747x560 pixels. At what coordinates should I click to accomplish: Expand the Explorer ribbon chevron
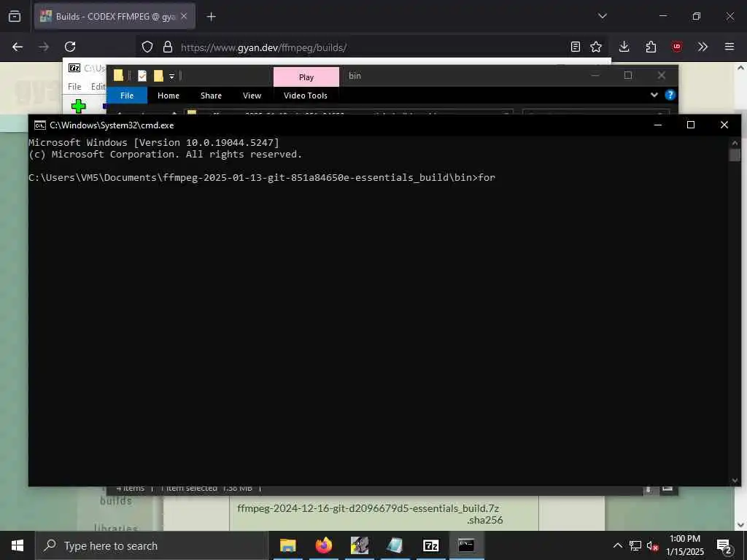654,95
